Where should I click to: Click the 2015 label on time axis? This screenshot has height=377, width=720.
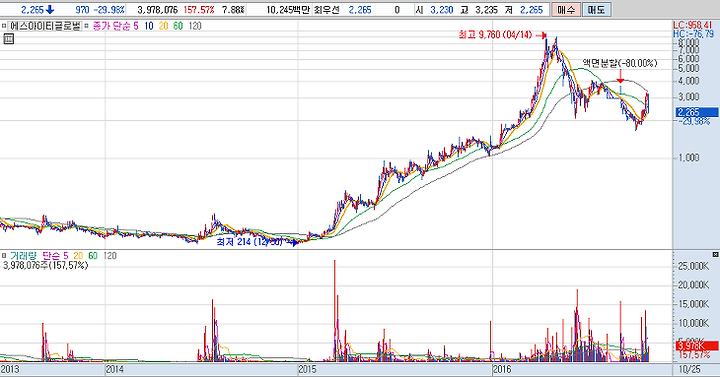307,369
